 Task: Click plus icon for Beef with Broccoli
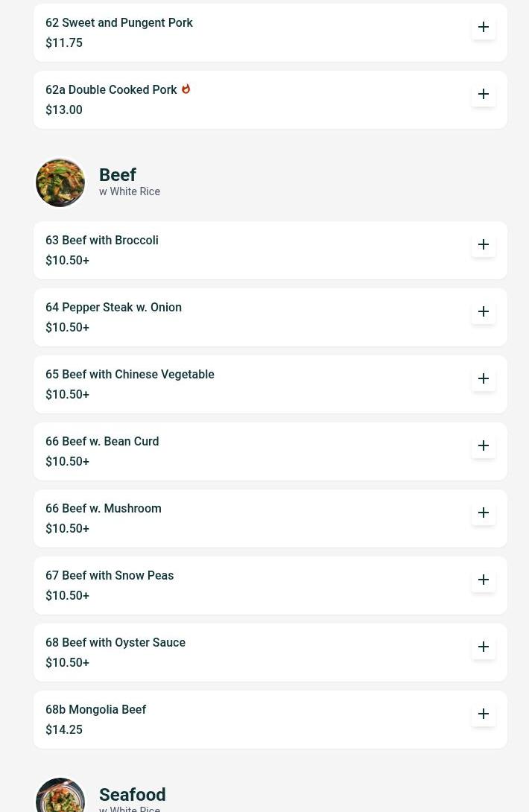484,244
